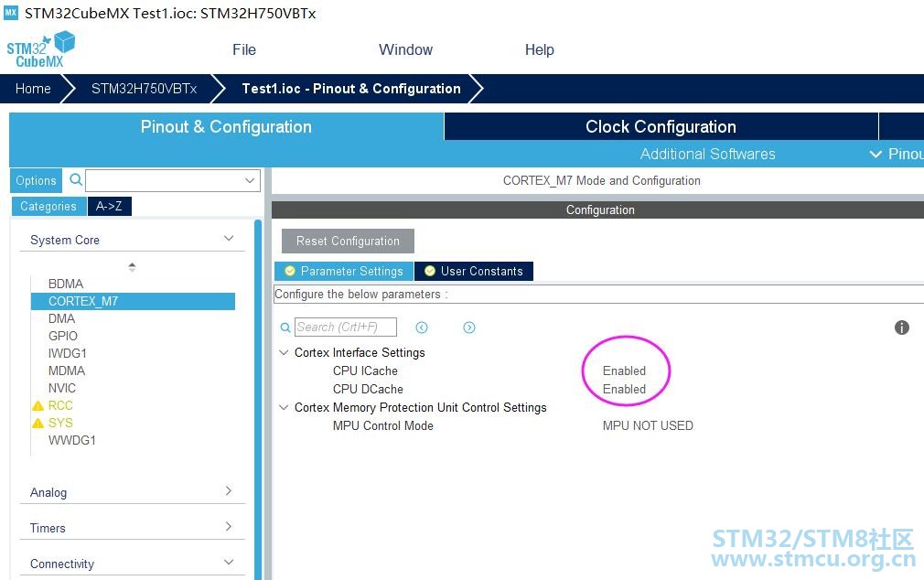
Task: Select NVIC entry
Action: click(62, 388)
